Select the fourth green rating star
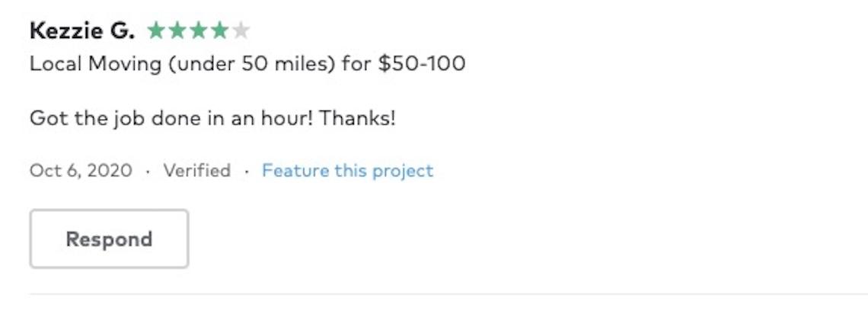The height and width of the screenshot is (311, 868). pyautogui.click(x=220, y=30)
